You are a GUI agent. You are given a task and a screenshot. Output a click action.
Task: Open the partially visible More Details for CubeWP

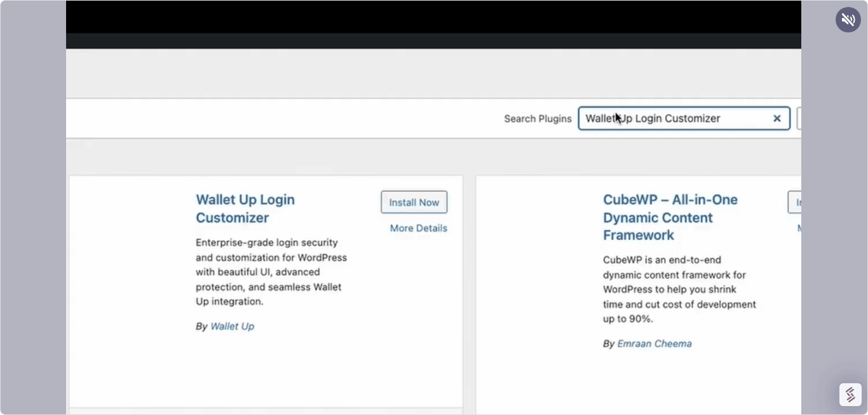[x=799, y=228]
